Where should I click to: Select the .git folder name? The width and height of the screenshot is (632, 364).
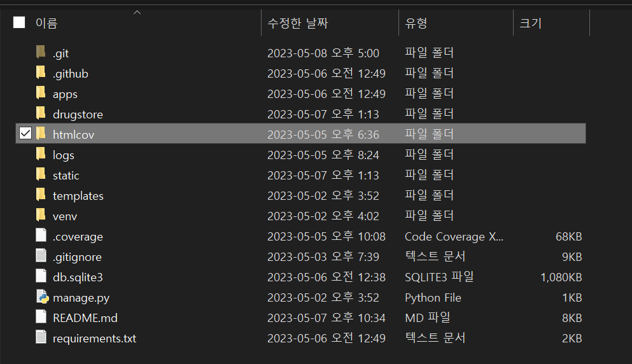[61, 53]
